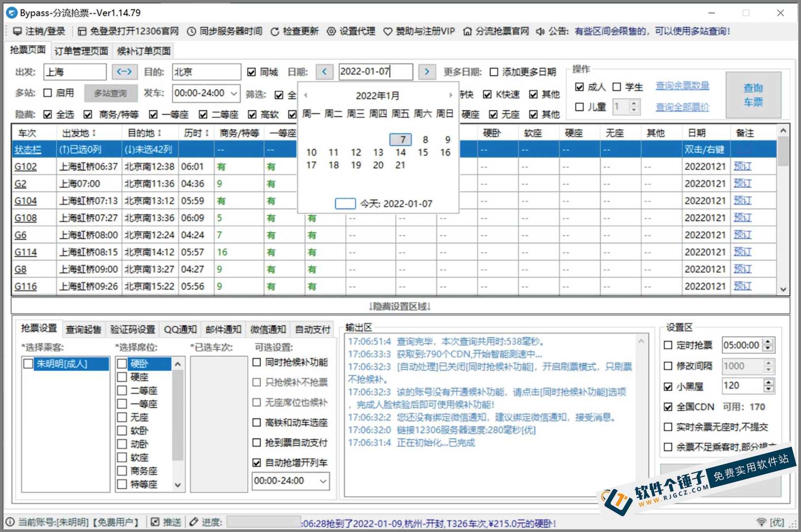This screenshot has height=532, width=801.
Task: Decrease 小黑屋 value spinner
Action: click(768, 389)
